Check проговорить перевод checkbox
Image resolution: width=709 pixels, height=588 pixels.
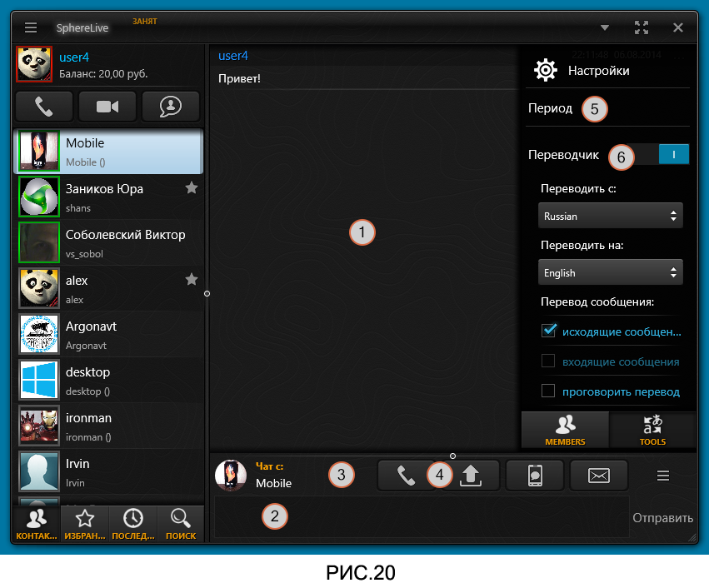548,391
